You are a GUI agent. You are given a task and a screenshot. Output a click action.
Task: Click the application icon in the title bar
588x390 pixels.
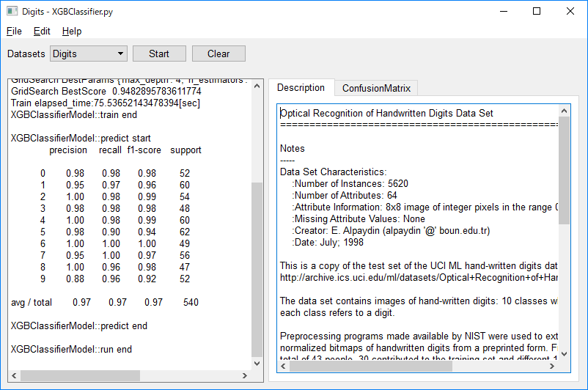click(x=12, y=11)
